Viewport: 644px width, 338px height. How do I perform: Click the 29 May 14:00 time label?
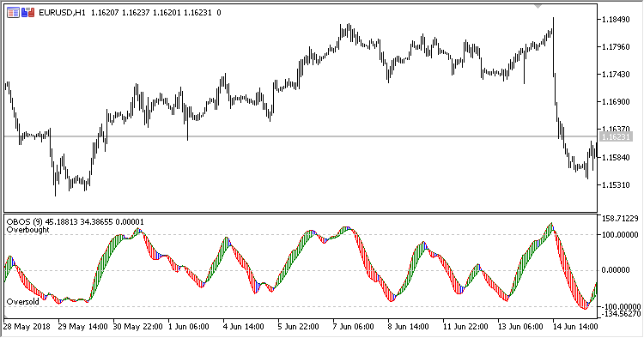(x=82, y=327)
